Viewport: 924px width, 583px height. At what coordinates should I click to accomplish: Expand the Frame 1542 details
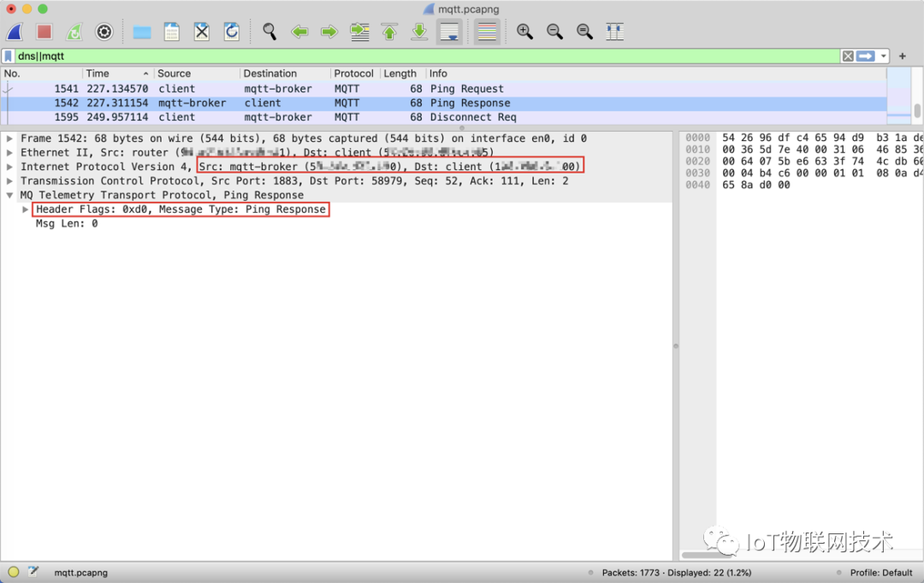(x=9, y=138)
